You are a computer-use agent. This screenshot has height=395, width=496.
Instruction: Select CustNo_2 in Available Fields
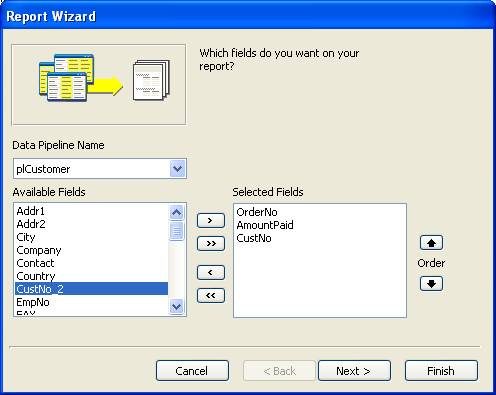[x=91, y=289]
